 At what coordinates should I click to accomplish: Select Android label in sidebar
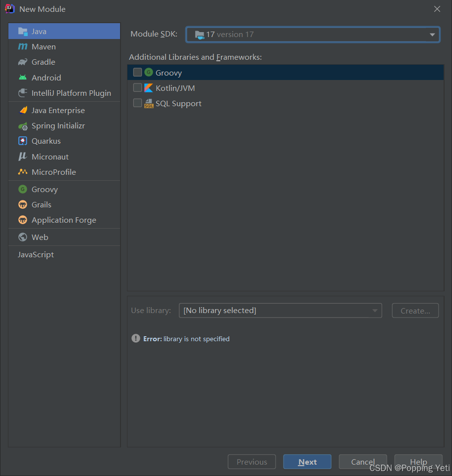coord(46,78)
